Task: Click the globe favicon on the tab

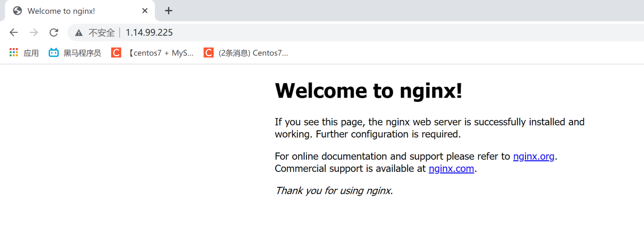Action: 18,11
